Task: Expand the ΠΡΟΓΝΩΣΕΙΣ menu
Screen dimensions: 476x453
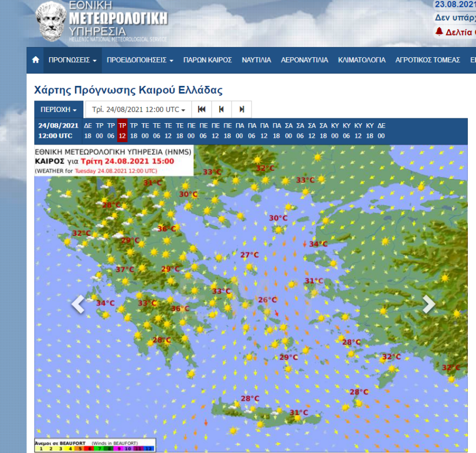Action: [x=67, y=60]
